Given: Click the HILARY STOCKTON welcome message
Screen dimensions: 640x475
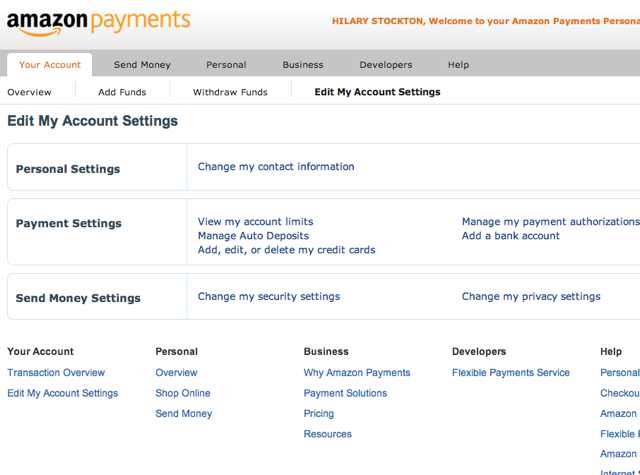Looking at the screenshot, I should click(486, 21).
